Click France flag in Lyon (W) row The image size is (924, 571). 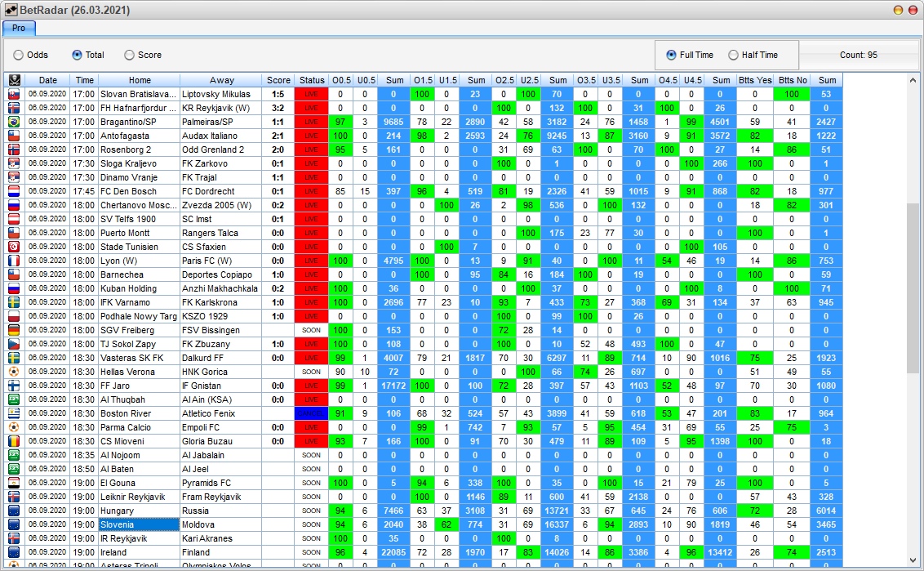[14, 261]
